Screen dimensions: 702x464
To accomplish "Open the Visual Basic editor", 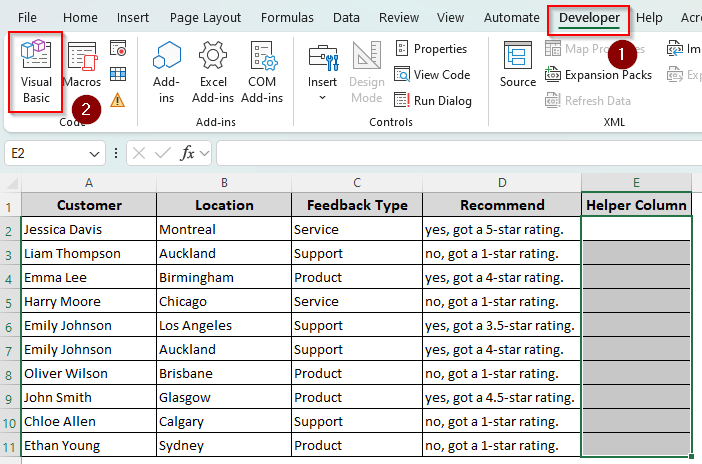I will tap(36, 72).
